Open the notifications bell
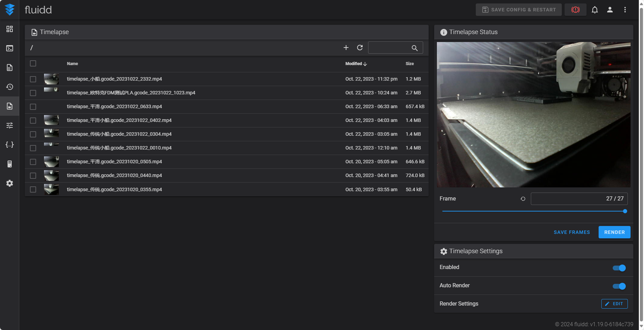Screen dimensions: 644x330 (594, 10)
